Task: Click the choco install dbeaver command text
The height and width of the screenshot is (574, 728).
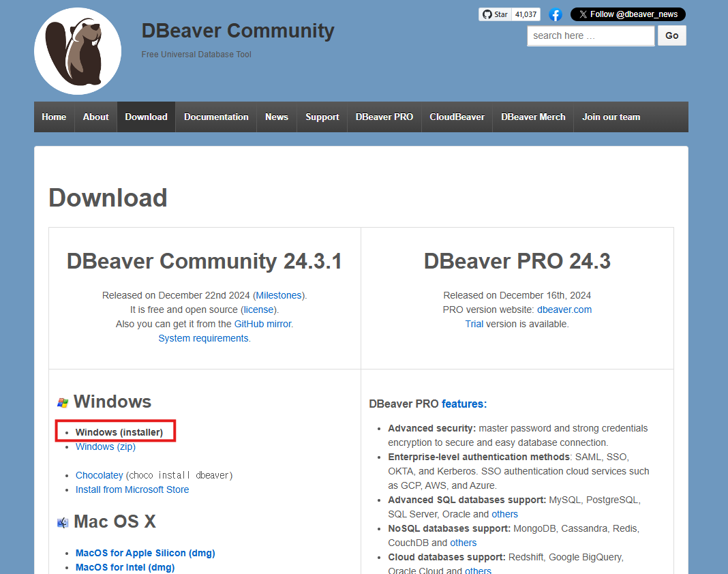Action: [x=179, y=476]
